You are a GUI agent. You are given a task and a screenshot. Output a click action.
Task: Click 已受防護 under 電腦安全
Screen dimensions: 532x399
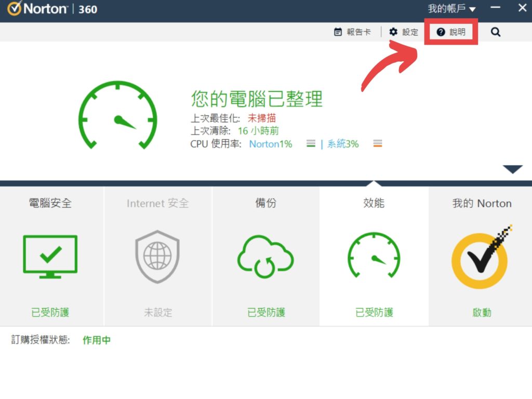click(x=50, y=312)
